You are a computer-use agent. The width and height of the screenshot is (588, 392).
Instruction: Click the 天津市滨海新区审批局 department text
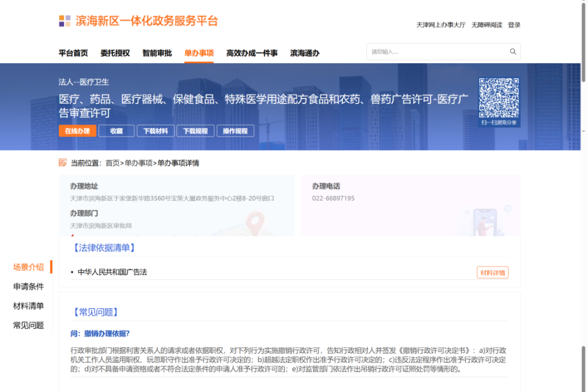[x=101, y=225]
